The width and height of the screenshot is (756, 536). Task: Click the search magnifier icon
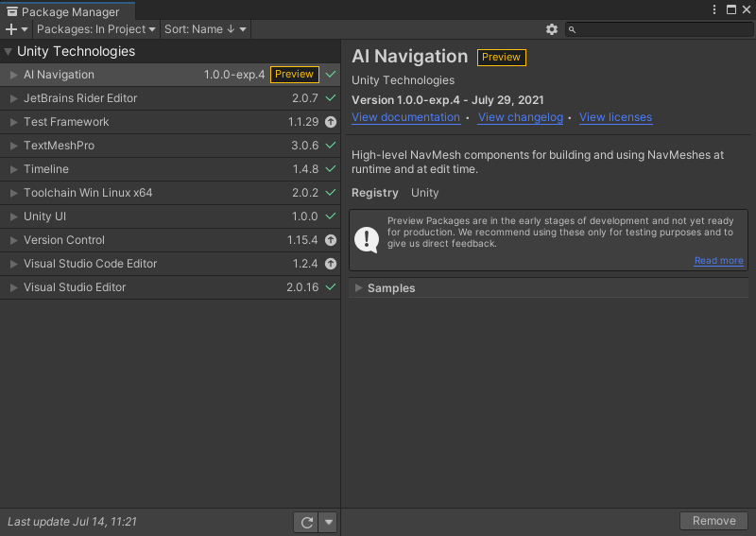click(x=572, y=30)
